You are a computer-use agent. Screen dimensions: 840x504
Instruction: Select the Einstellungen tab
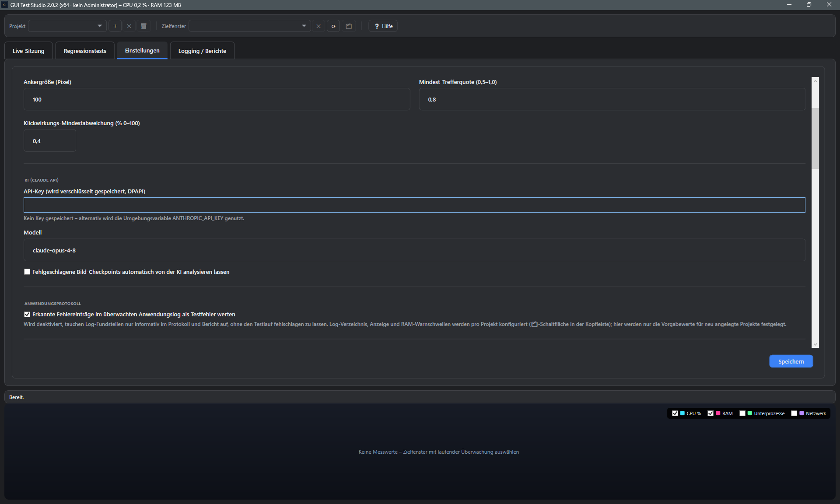(142, 50)
